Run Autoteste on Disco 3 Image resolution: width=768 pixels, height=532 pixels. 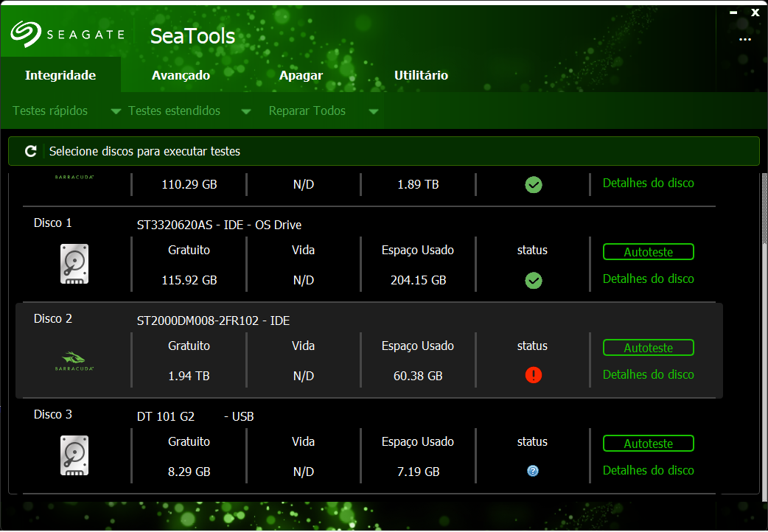click(649, 444)
